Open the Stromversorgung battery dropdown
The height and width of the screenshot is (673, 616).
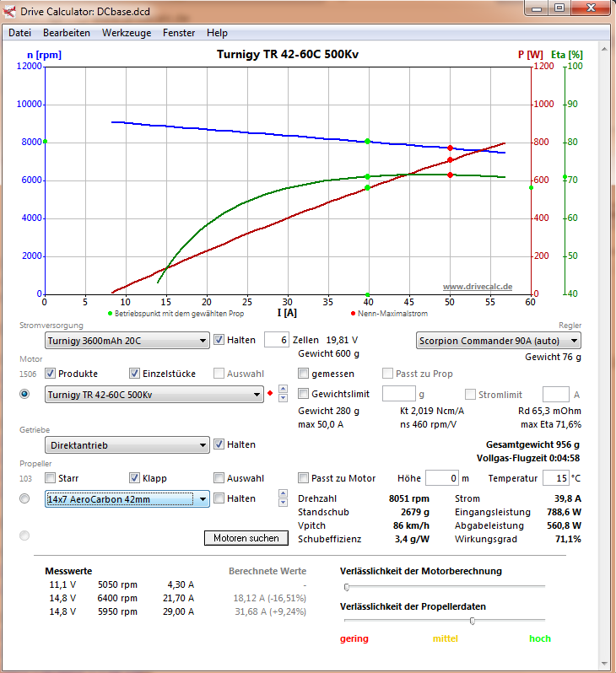[x=127, y=341]
